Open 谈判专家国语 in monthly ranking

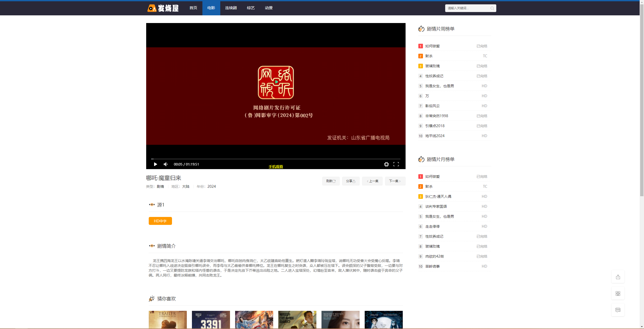pyautogui.click(x=436, y=206)
